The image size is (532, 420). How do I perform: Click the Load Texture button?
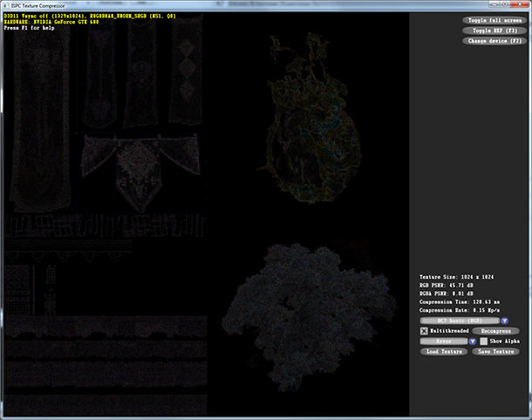pyautogui.click(x=444, y=351)
